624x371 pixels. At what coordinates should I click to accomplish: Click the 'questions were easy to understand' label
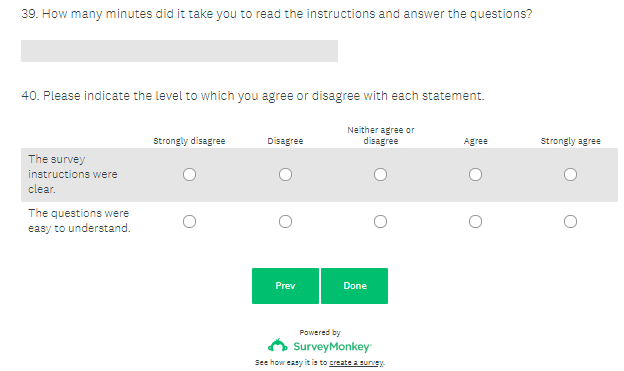(79, 221)
